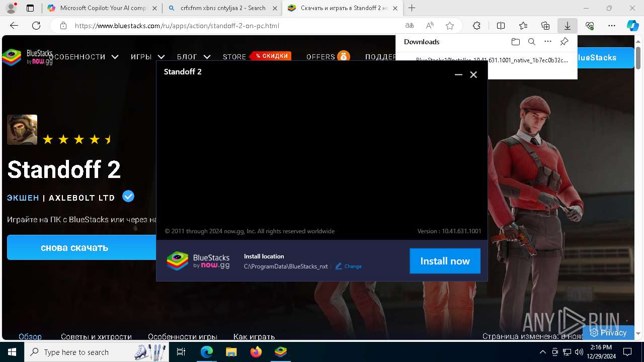The height and width of the screenshot is (362, 644).
Task: Search downloads with magnifier icon
Action: click(x=532, y=42)
